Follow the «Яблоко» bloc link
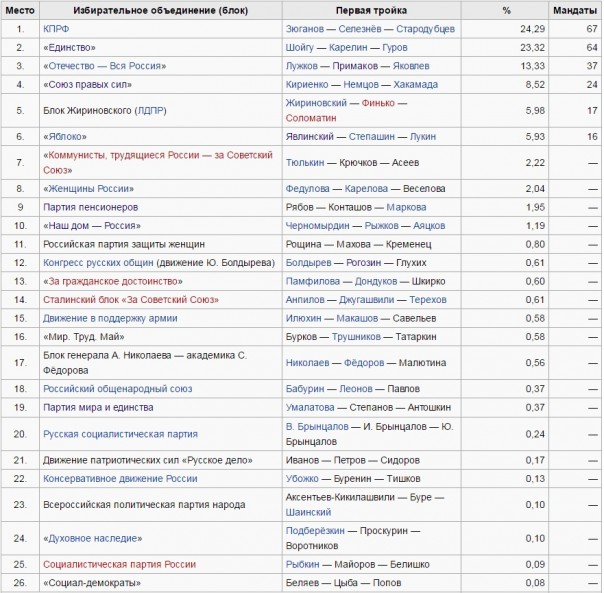The height and width of the screenshot is (593, 604). pos(65,136)
